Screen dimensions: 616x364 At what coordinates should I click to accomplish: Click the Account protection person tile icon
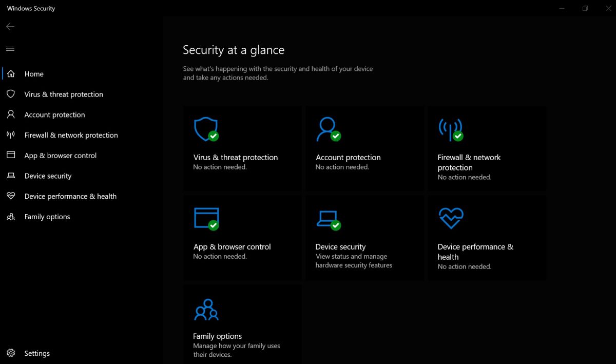pyautogui.click(x=328, y=129)
